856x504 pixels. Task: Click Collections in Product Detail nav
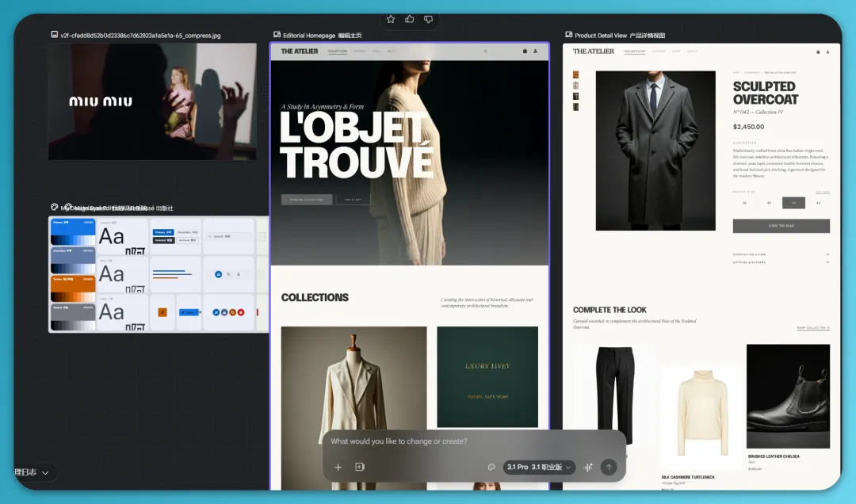tap(634, 52)
